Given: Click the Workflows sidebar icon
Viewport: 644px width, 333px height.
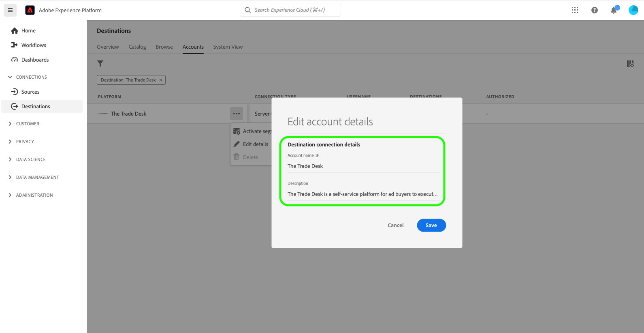Looking at the screenshot, I should click(x=15, y=45).
